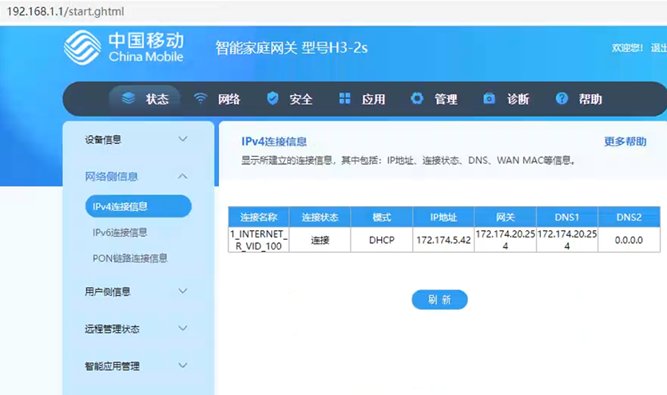
Task: Expand 远程管理状态 chevron
Action: [182, 328]
